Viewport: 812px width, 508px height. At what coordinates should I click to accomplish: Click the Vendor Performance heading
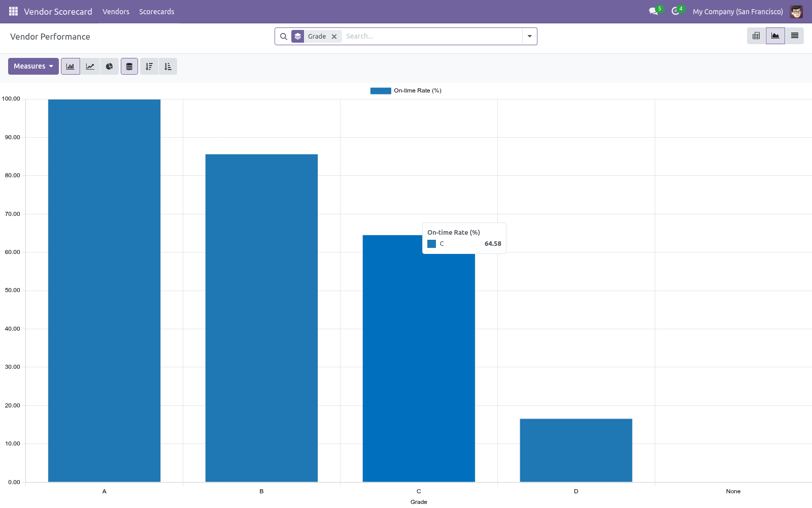point(50,37)
